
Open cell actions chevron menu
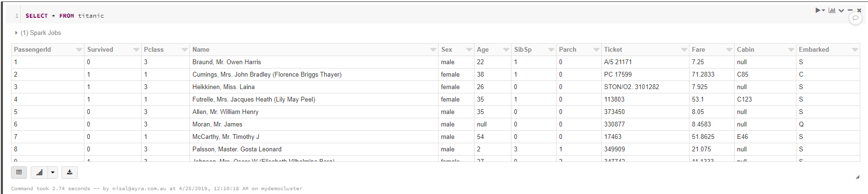click(x=841, y=11)
